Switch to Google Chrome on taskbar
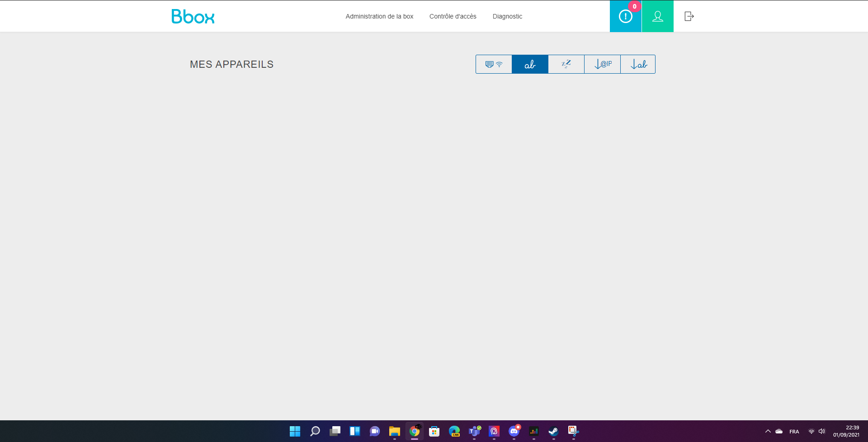Image resolution: width=868 pixels, height=442 pixels. pos(415,431)
